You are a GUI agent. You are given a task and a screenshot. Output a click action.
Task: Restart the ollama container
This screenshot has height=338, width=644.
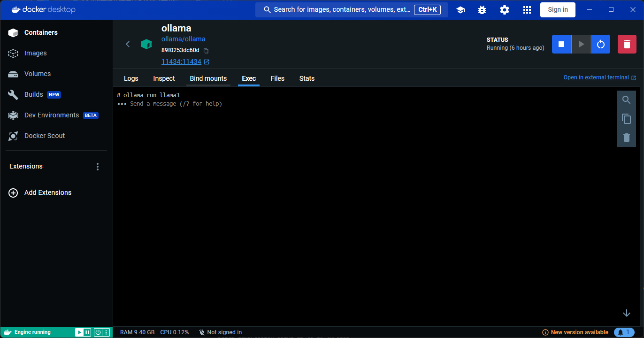(600, 44)
